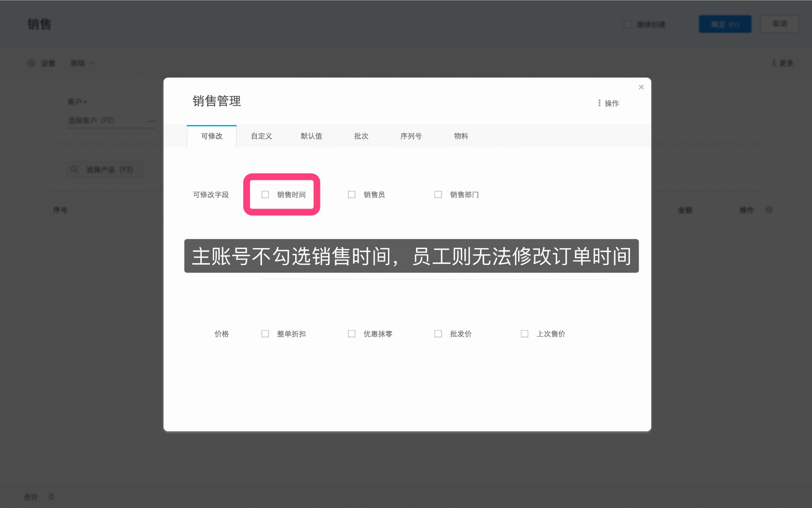This screenshot has height=508, width=812.
Task: Switch to the 可修改 tab
Action: click(x=212, y=136)
